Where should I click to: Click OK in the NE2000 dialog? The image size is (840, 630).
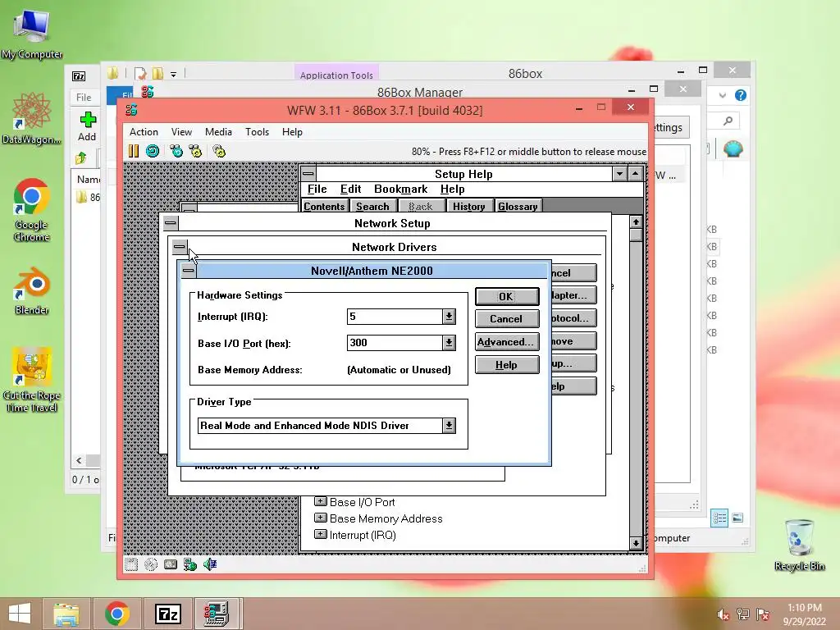507,296
